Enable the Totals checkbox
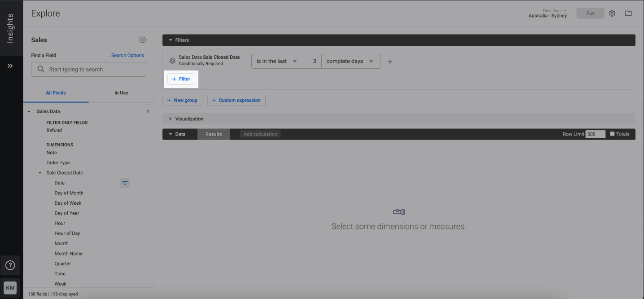The image size is (644, 299). tap(612, 134)
